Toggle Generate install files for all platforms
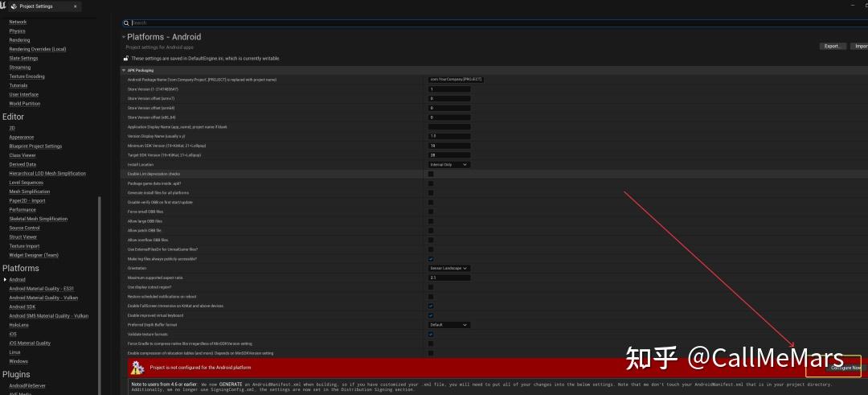 (431, 193)
